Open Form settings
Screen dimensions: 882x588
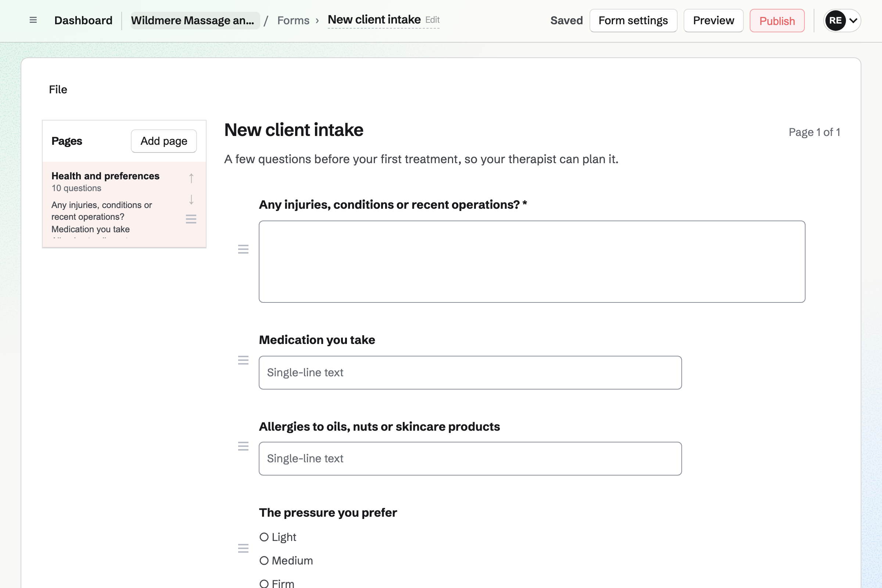633,21
